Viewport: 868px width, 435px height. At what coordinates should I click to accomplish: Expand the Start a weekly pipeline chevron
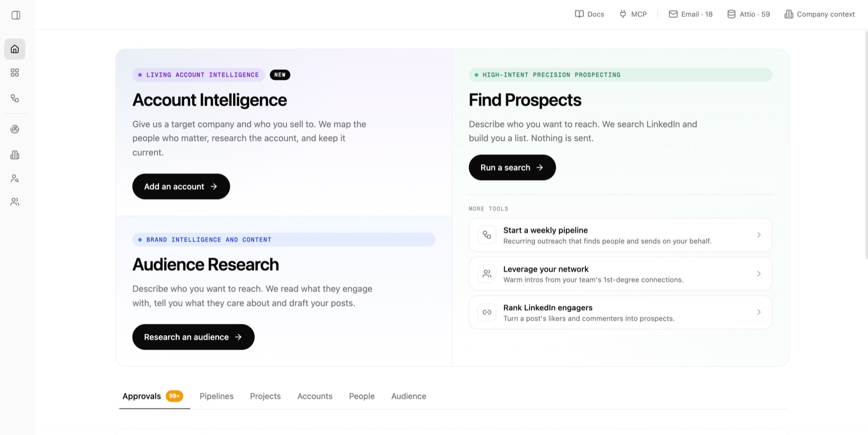click(758, 235)
